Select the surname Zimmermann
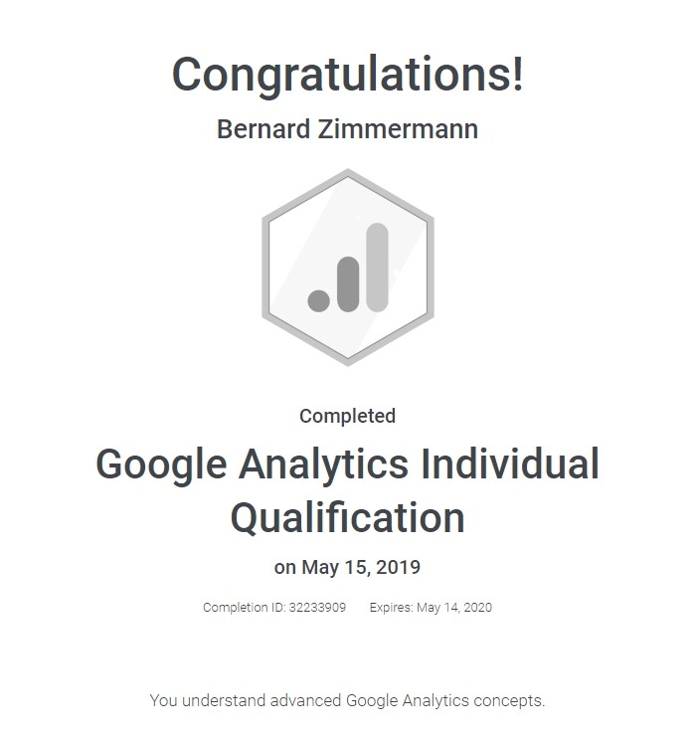This screenshot has width=700, height=740. click(398, 129)
